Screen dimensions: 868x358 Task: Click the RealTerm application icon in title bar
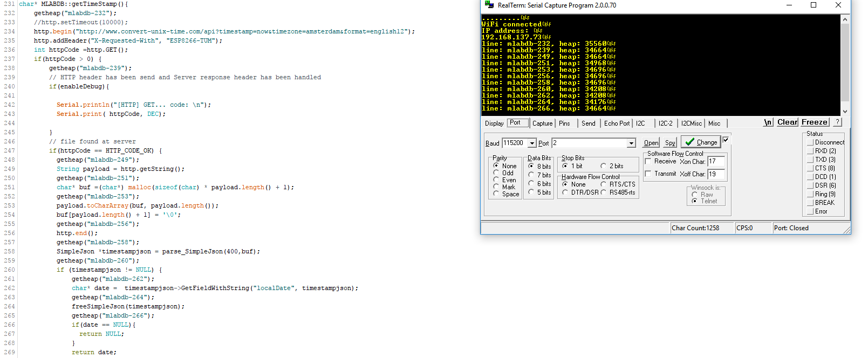(x=489, y=5)
